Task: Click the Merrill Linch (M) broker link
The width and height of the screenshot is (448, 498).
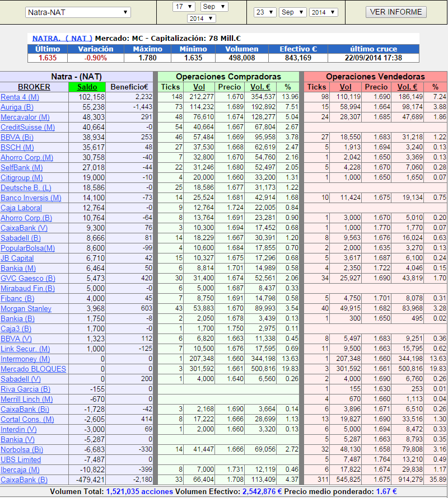Action: [x=27, y=400]
